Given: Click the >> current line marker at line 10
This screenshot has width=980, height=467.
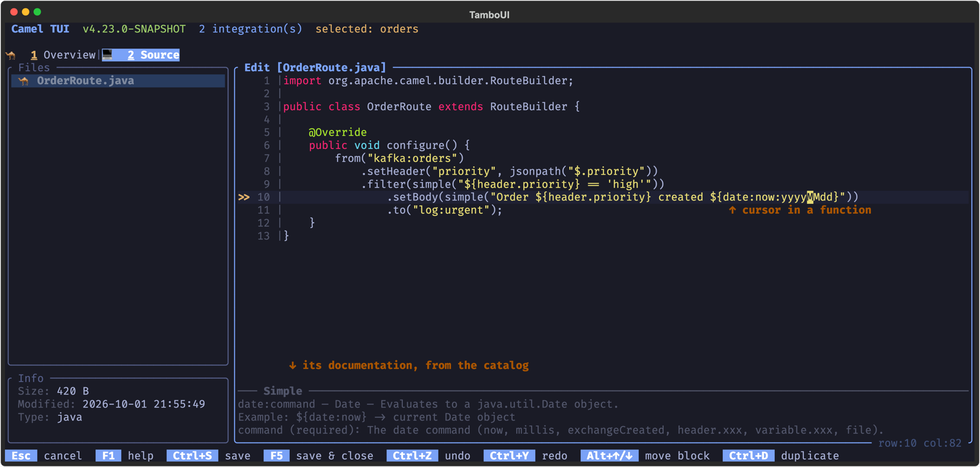Looking at the screenshot, I should (x=244, y=197).
